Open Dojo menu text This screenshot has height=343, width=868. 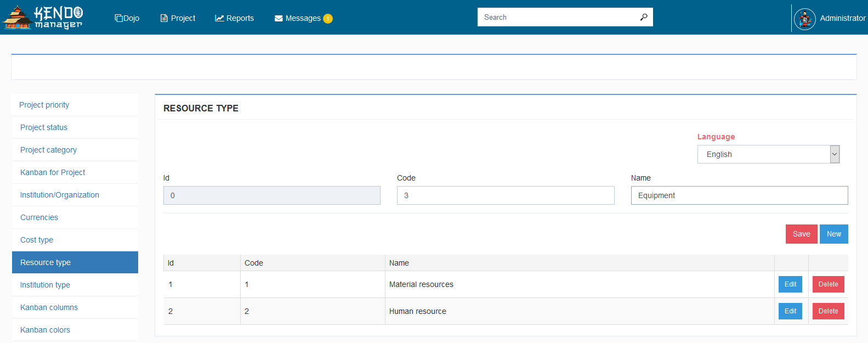[132, 18]
